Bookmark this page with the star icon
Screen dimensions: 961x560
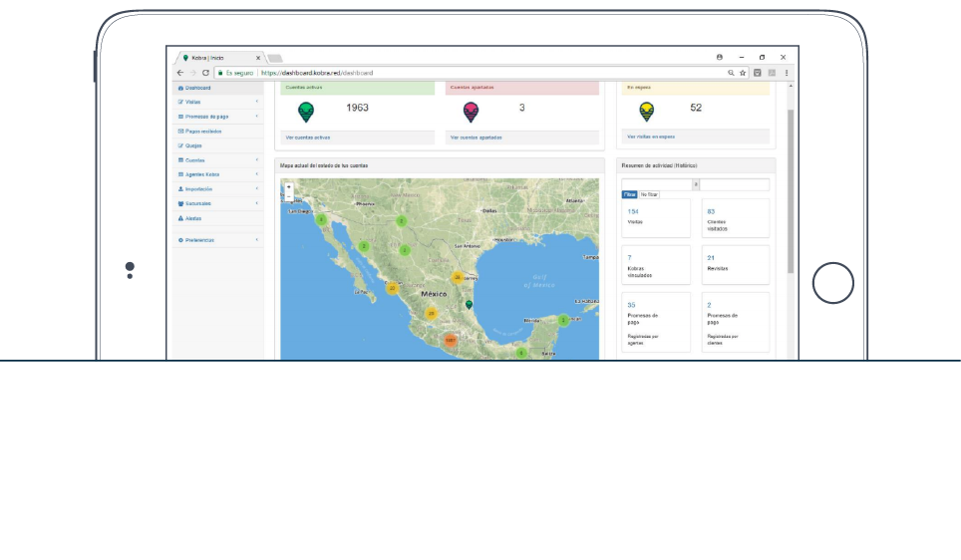[743, 73]
